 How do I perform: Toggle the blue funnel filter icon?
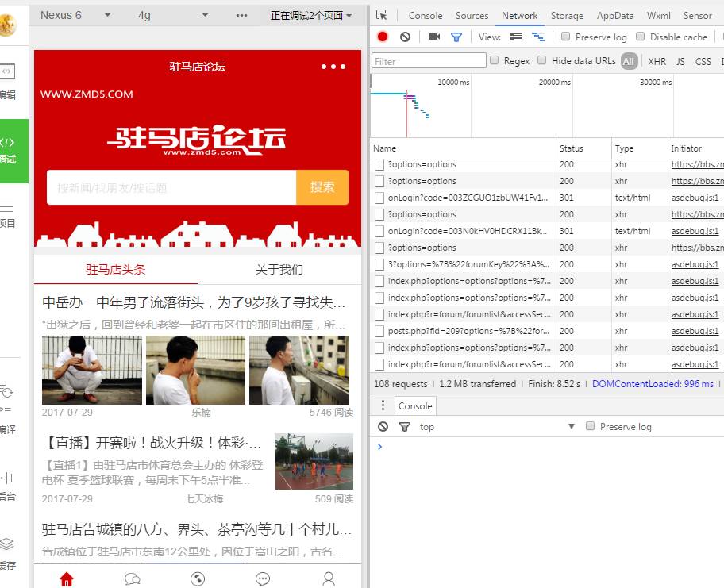[x=456, y=37]
